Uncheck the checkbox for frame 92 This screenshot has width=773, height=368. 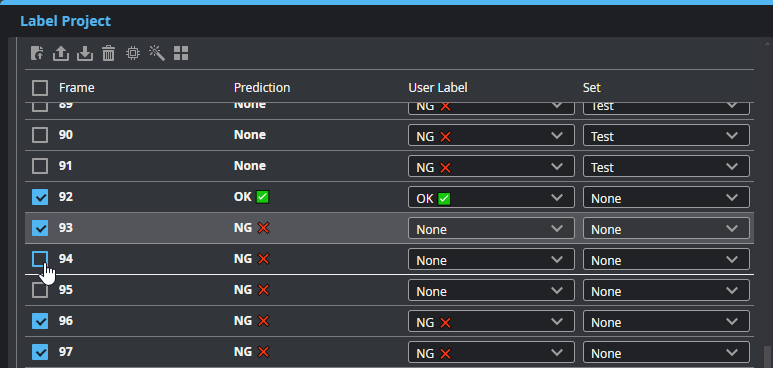(x=40, y=197)
